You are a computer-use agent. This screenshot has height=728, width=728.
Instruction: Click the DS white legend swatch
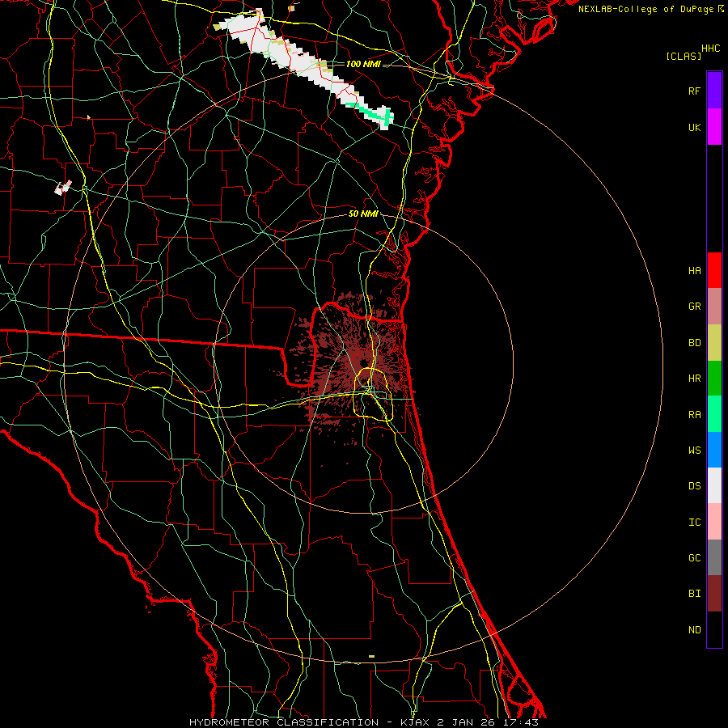tap(714, 485)
